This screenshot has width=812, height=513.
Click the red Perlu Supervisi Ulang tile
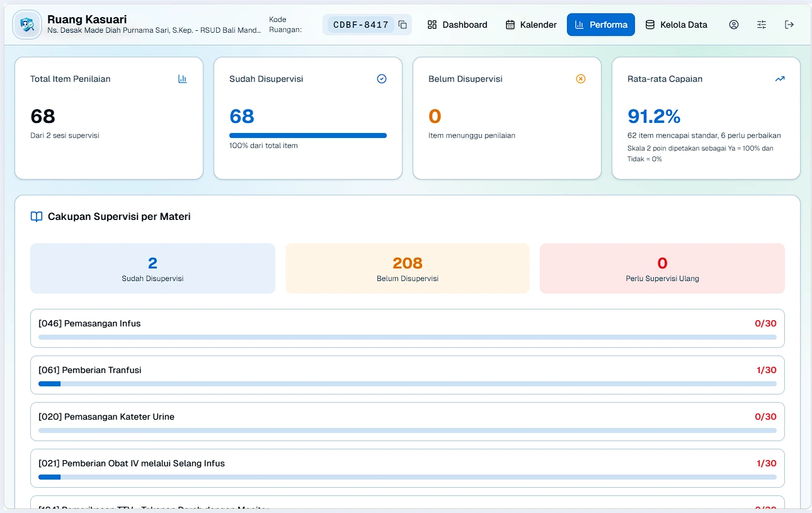662,268
